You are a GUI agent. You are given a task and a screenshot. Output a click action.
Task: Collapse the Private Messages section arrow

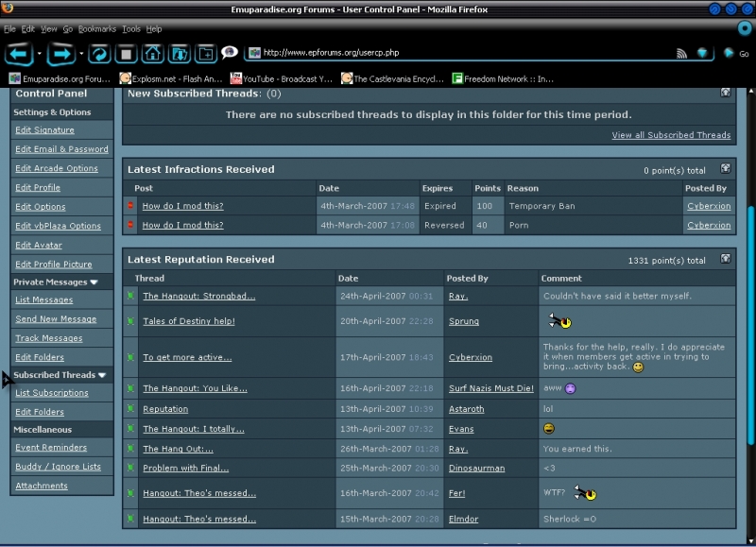(x=94, y=282)
